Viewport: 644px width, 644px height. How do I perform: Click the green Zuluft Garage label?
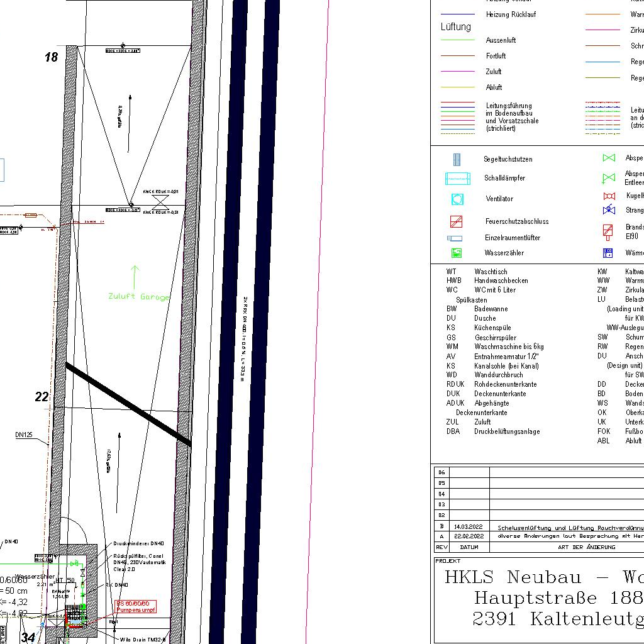tap(138, 296)
